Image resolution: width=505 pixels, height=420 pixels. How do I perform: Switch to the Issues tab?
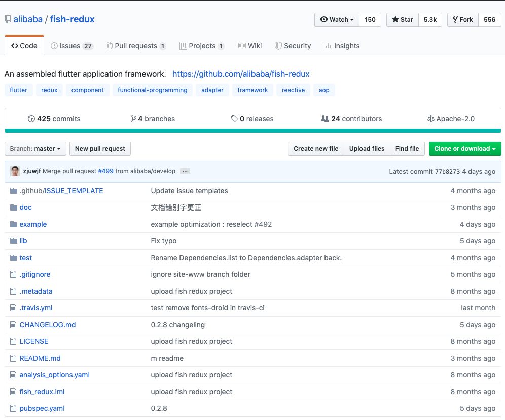pyautogui.click(x=72, y=46)
